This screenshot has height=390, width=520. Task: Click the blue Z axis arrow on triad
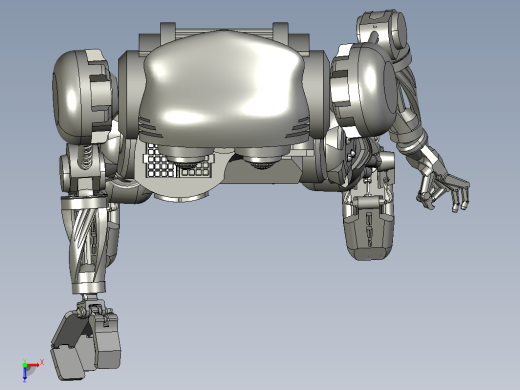tap(25, 374)
